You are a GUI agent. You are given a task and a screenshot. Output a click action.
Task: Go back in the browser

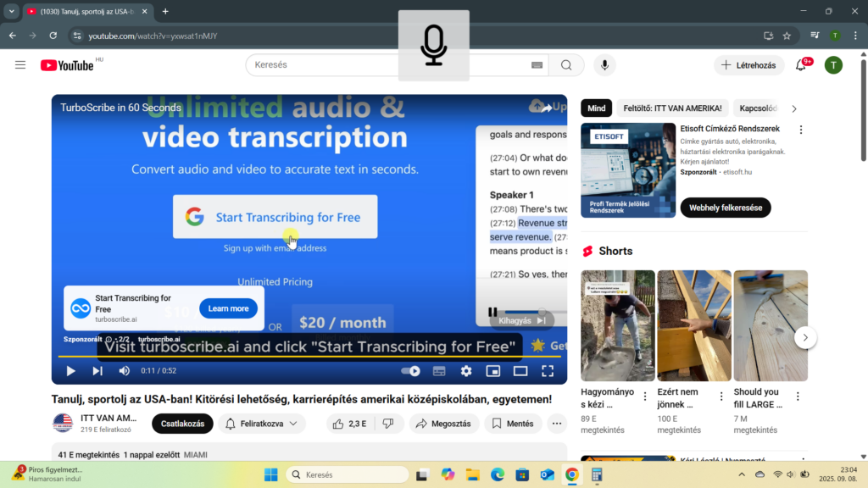(12, 36)
